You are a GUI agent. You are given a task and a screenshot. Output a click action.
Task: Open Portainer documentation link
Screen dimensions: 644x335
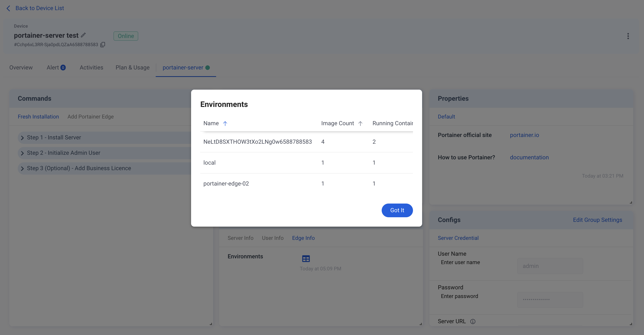point(529,157)
